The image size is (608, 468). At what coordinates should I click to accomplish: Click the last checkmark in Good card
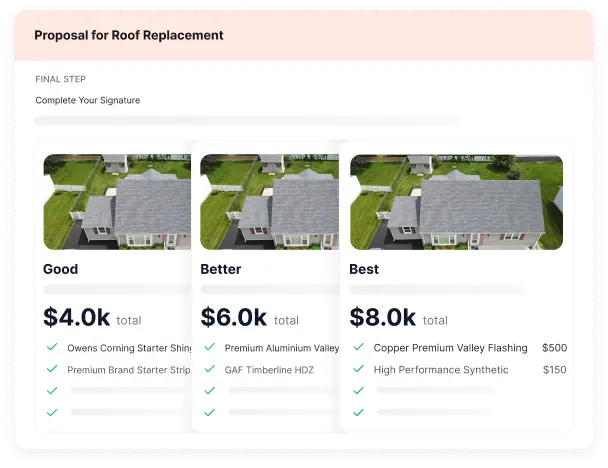pos(51,411)
